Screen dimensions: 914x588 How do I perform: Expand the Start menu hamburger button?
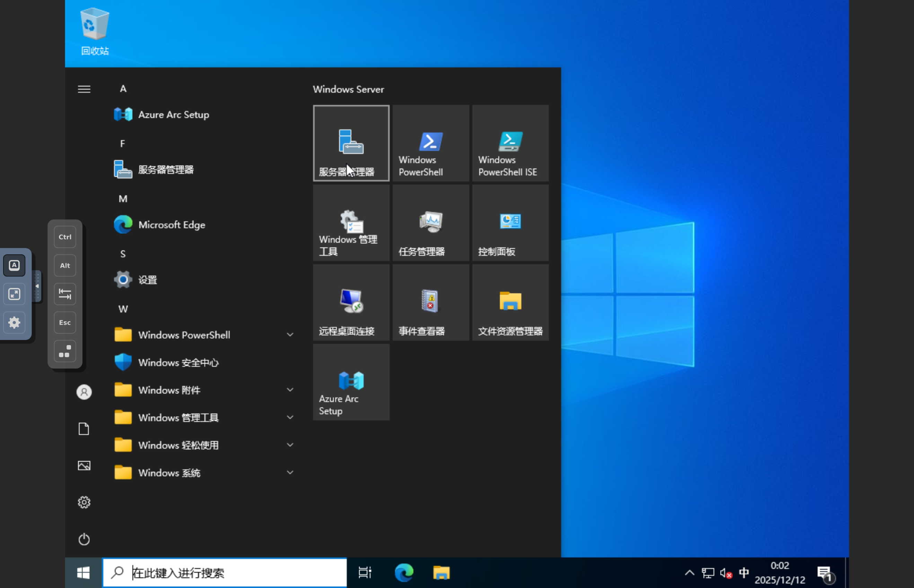[x=84, y=89]
